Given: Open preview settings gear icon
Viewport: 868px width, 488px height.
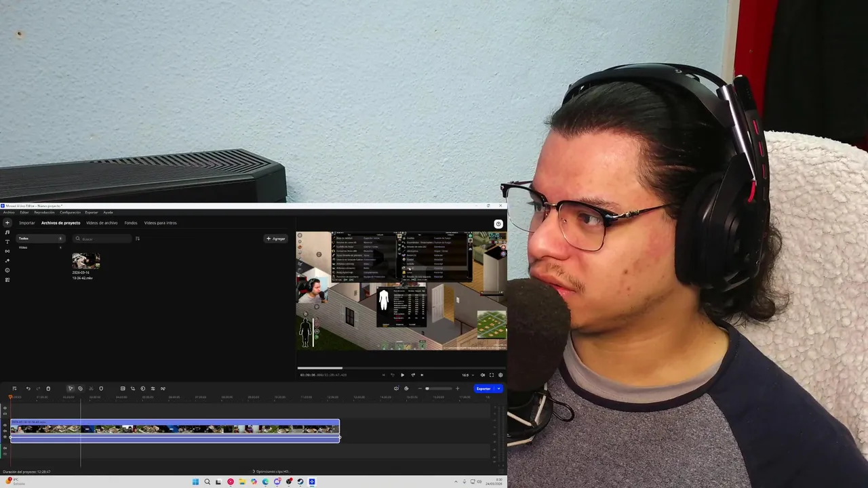Looking at the screenshot, I should click(x=500, y=375).
